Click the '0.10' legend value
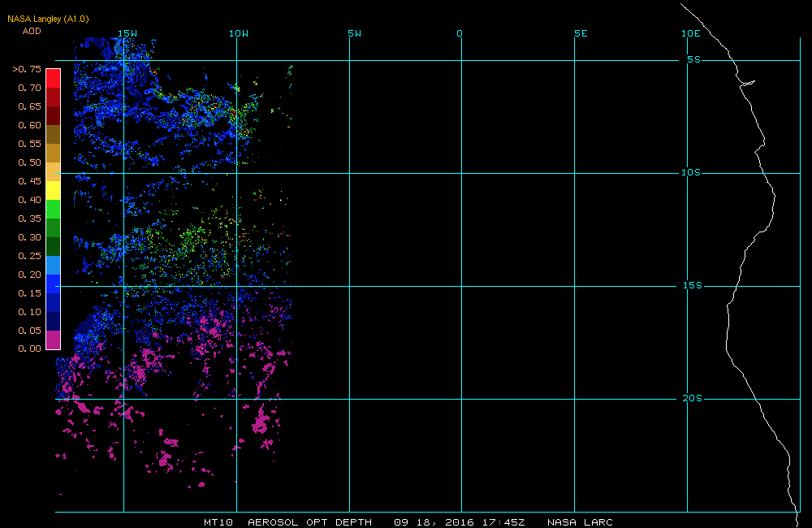This screenshot has height=528, width=812. point(29,311)
